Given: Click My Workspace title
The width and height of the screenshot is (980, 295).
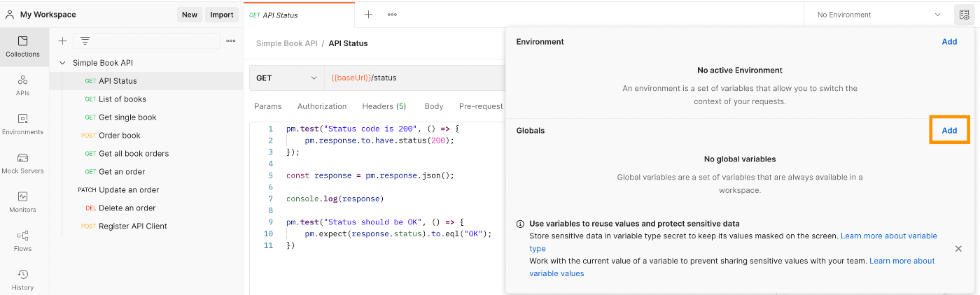Looking at the screenshot, I should coord(48,15).
